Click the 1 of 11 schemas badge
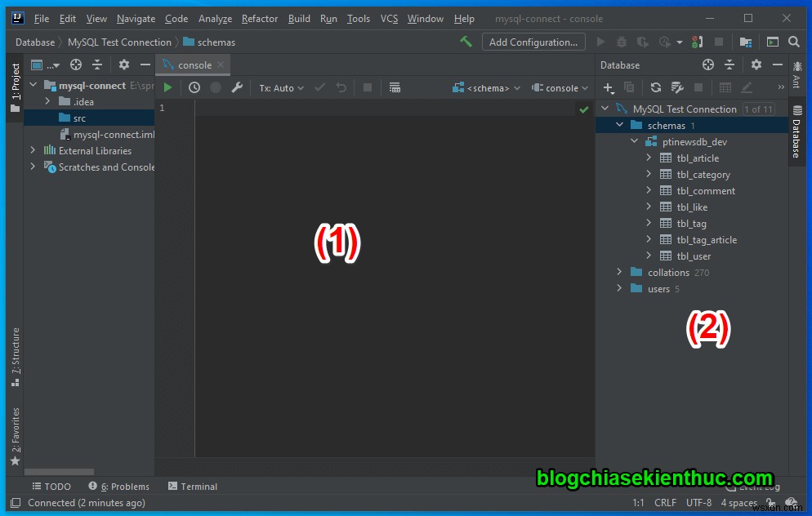 (758, 109)
